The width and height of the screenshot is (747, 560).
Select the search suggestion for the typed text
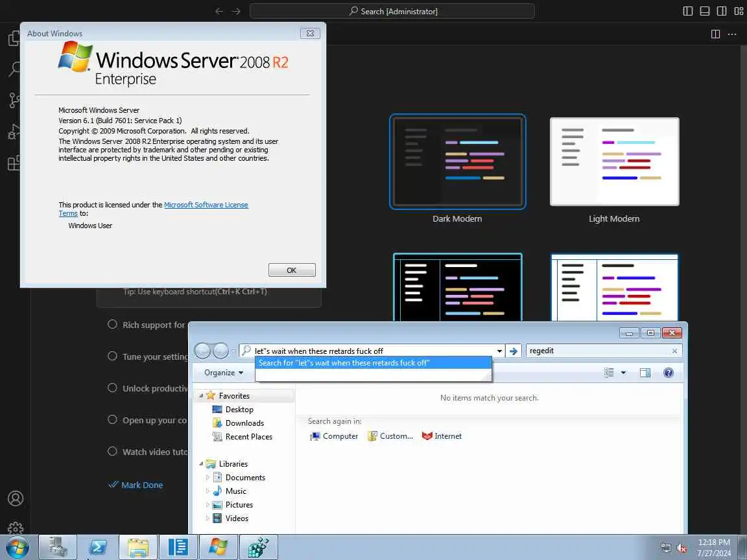tap(373, 363)
